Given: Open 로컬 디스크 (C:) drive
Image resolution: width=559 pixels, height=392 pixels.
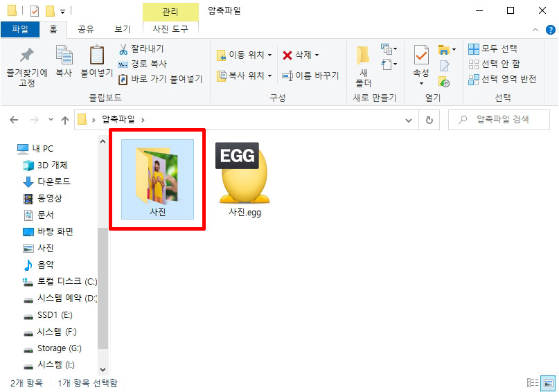Looking at the screenshot, I should coord(60,281).
